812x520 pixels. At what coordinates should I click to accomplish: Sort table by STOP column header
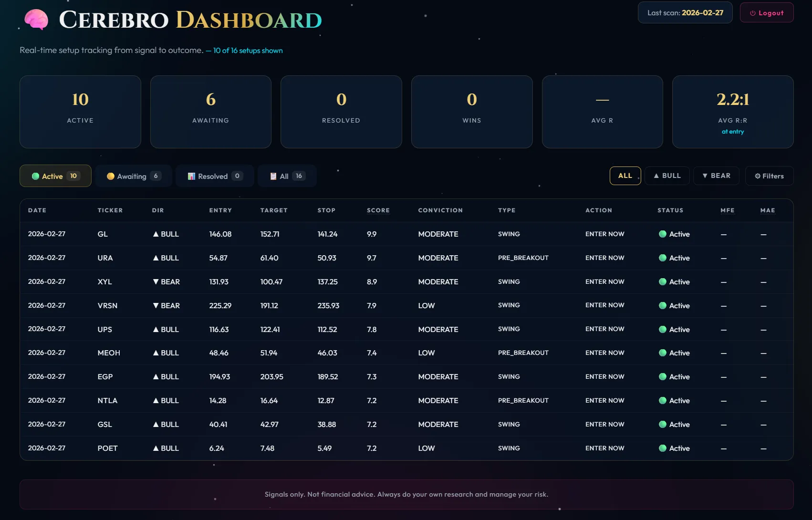(x=326, y=210)
